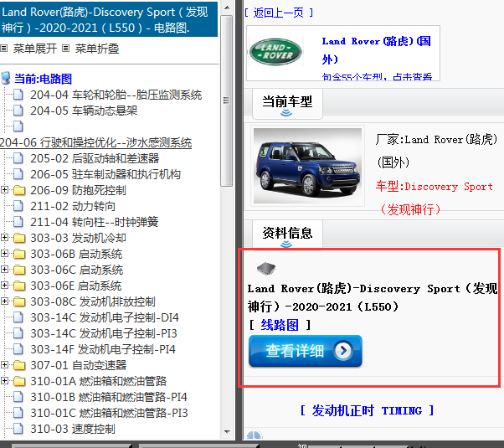
Task: Click folder icon beside 303-06E 启动系统
Action: tap(19, 286)
